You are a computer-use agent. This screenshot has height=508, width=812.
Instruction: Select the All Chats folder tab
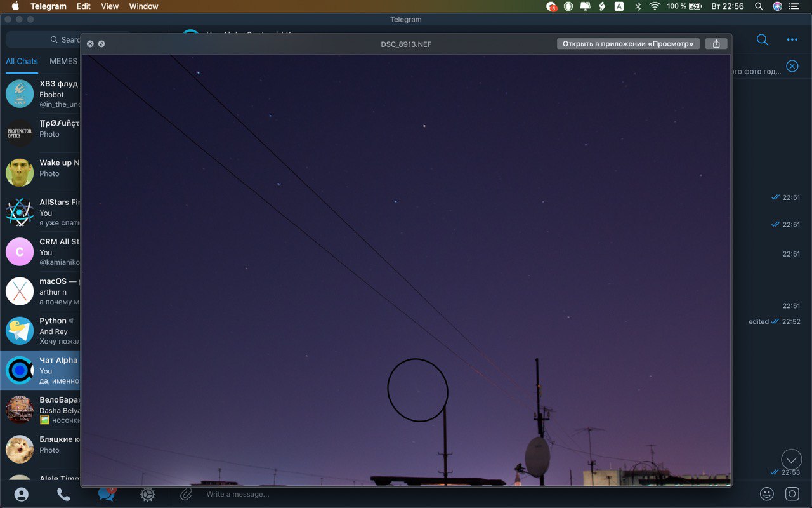point(22,61)
